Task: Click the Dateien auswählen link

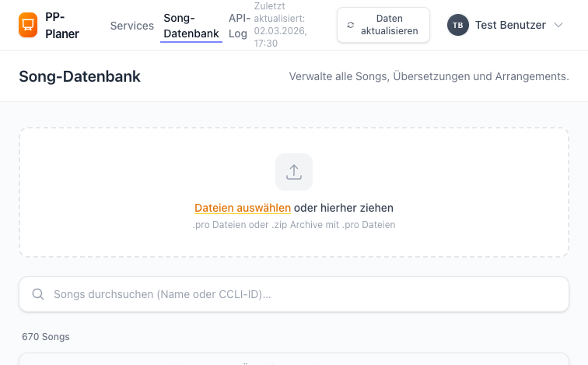Action: click(x=243, y=208)
